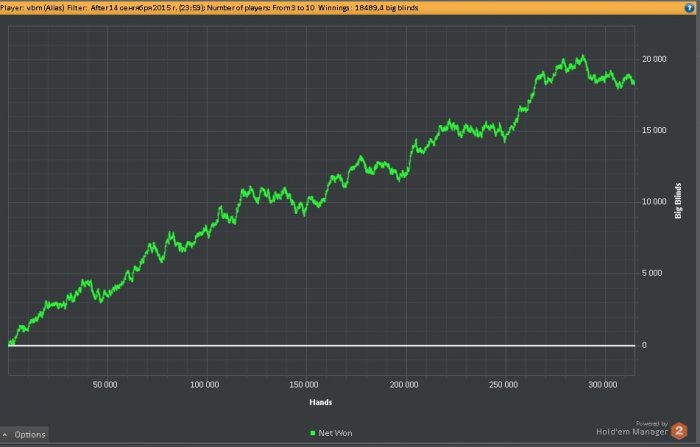Click the green Net Won legend swatch

tap(312, 433)
